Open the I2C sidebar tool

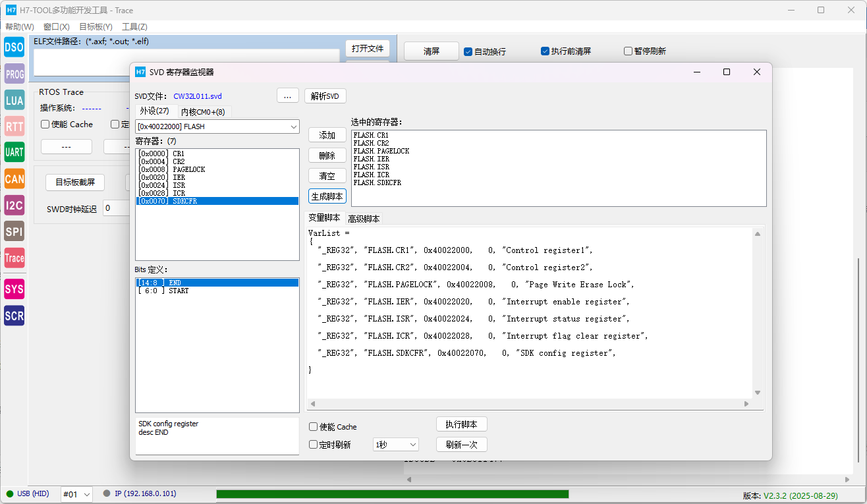pyautogui.click(x=14, y=205)
